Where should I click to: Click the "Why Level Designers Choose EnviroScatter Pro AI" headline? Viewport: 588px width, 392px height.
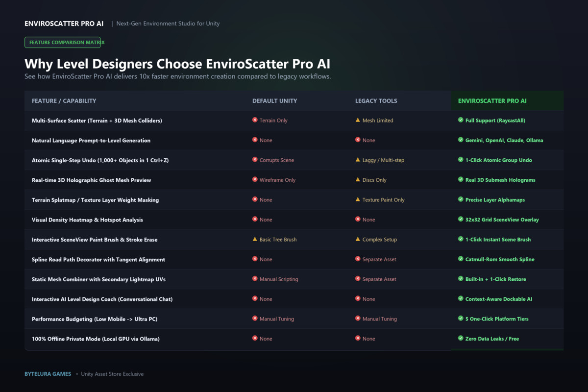coord(177,64)
